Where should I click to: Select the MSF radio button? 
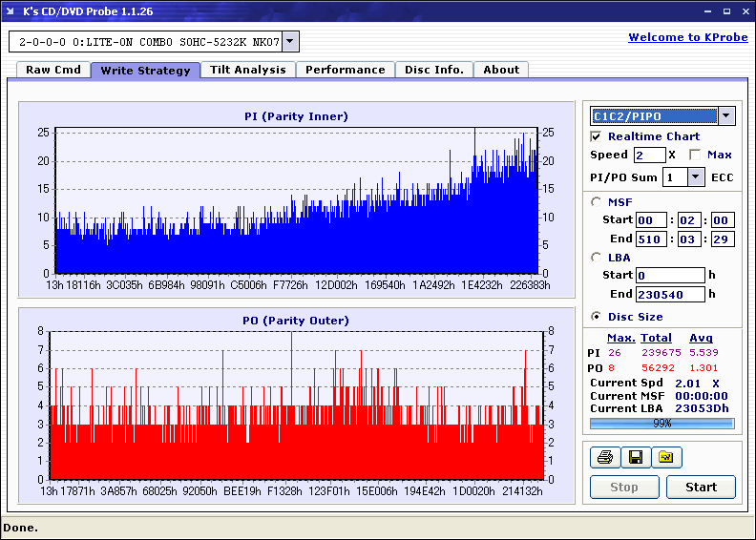pyautogui.click(x=597, y=201)
